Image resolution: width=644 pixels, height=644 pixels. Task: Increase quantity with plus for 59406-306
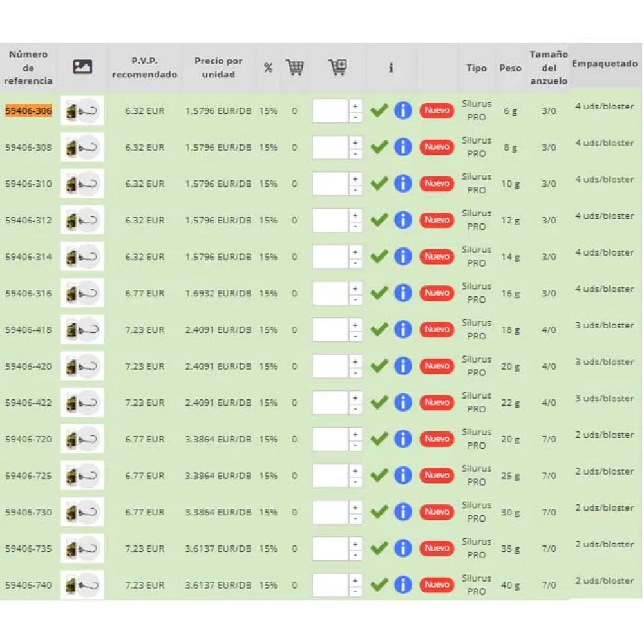pyautogui.click(x=355, y=106)
